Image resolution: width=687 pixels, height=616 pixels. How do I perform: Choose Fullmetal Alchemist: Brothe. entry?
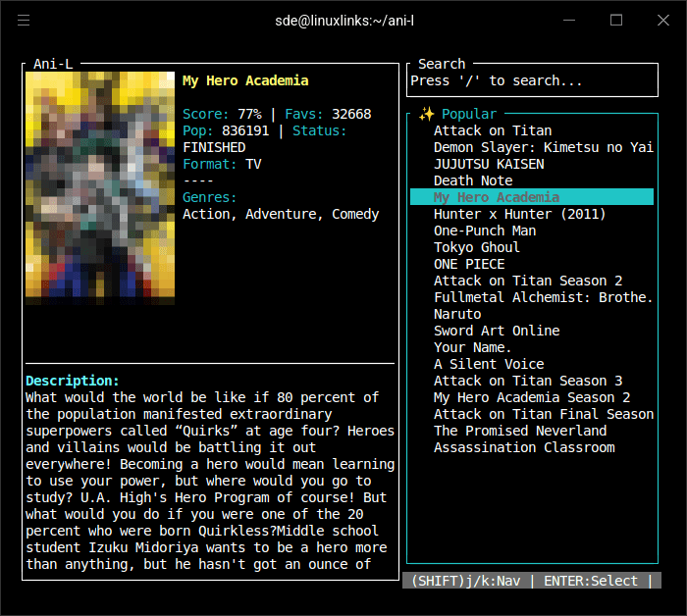pos(544,297)
